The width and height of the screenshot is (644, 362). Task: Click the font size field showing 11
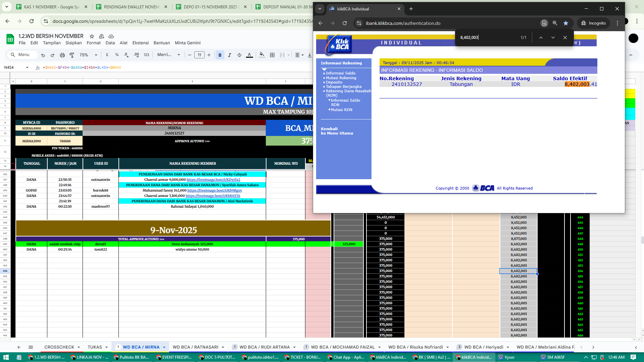199,55
